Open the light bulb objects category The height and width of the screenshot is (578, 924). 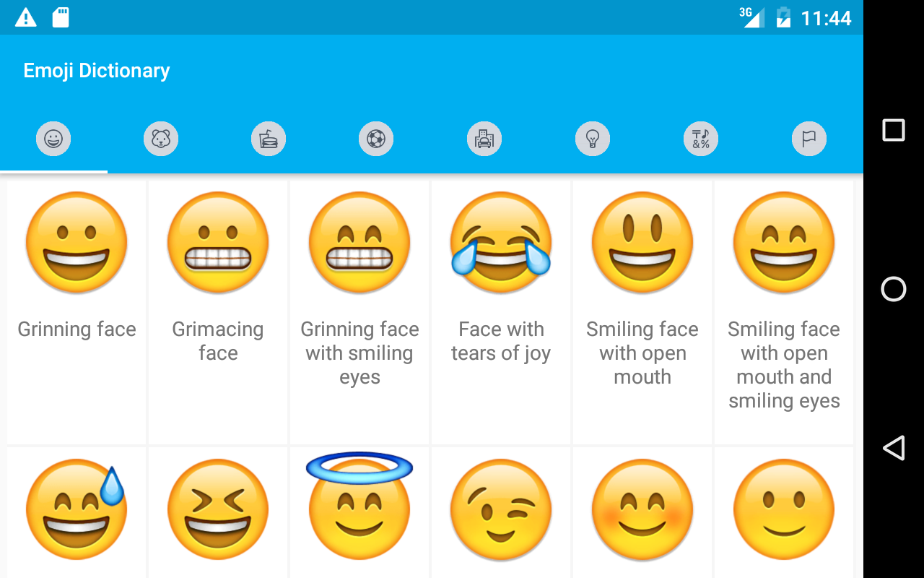[x=593, y=138]
